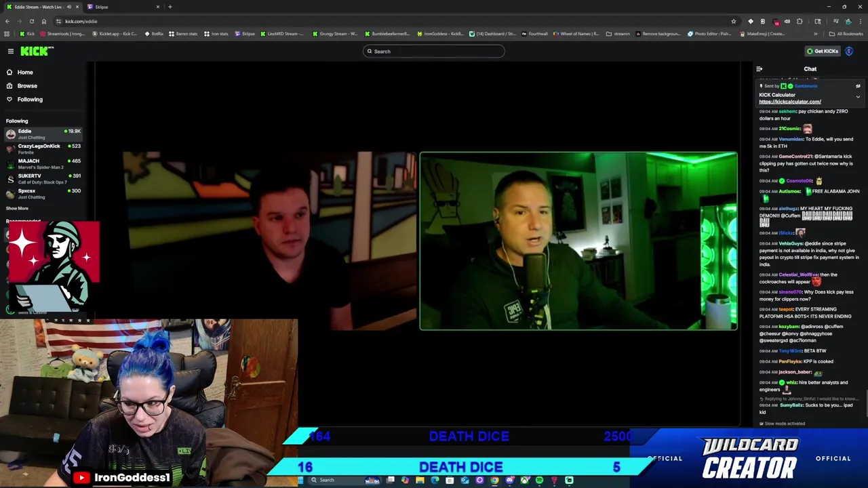Viewport: 868px width, 488px height.
Task: Open the BotRix bookmark
Action: 154,34
